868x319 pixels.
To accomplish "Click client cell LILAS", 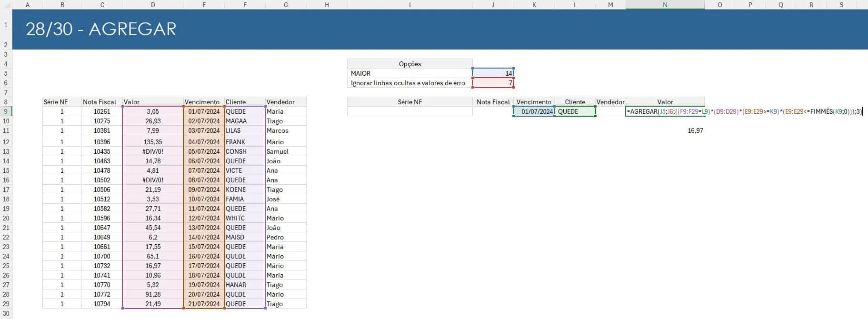I will pyautogui.click(x=245, y=130).
